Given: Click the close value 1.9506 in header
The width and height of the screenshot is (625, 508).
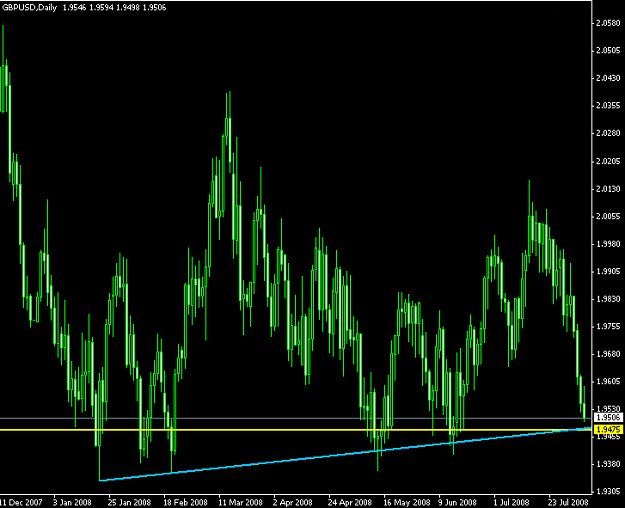Looking at the screenshot, I should click(x=154, y=8).
